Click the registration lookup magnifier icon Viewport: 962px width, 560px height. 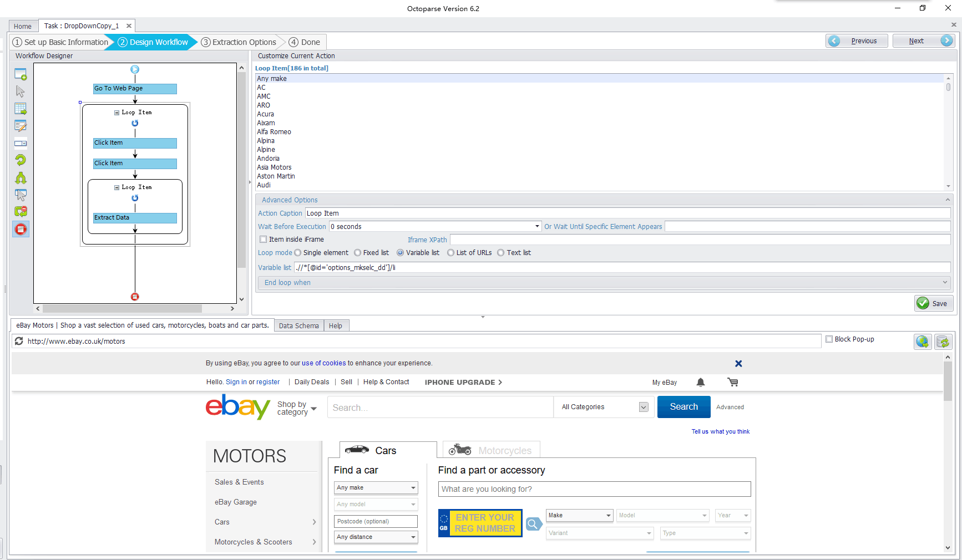pyautogui.click(x=534, y=523)
